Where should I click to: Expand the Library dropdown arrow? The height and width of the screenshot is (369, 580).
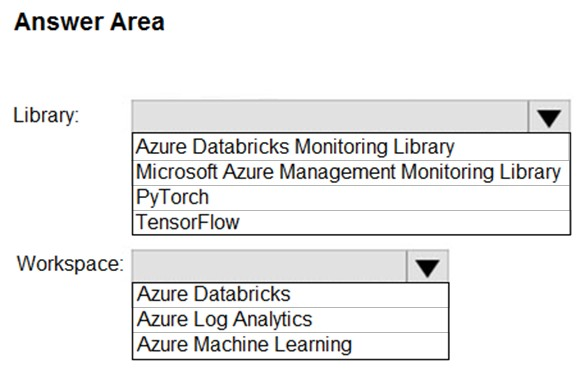point(549,116)
